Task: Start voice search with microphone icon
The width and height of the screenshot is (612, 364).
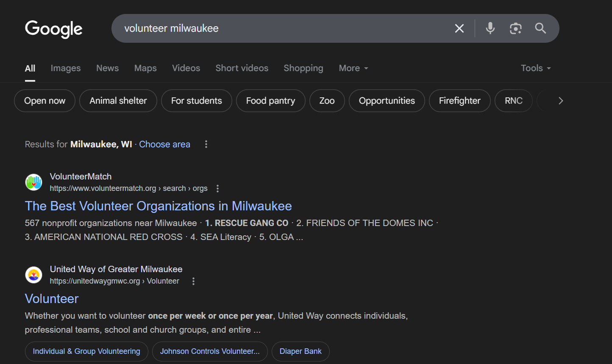Action: (x=490, y=28)
